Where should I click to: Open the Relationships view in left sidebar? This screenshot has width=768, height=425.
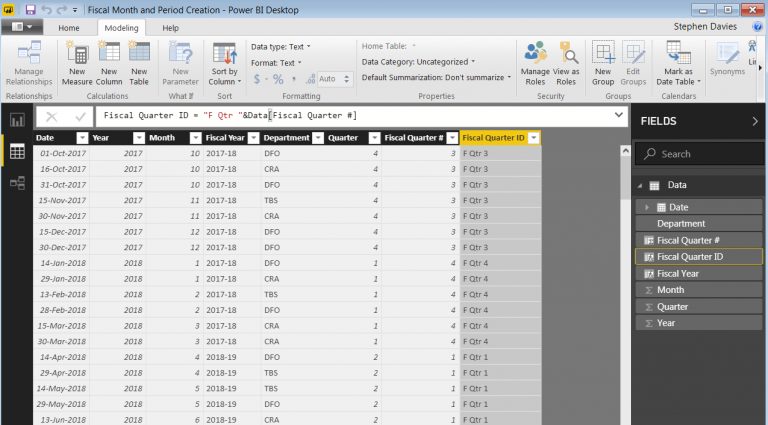pos(17,183)
